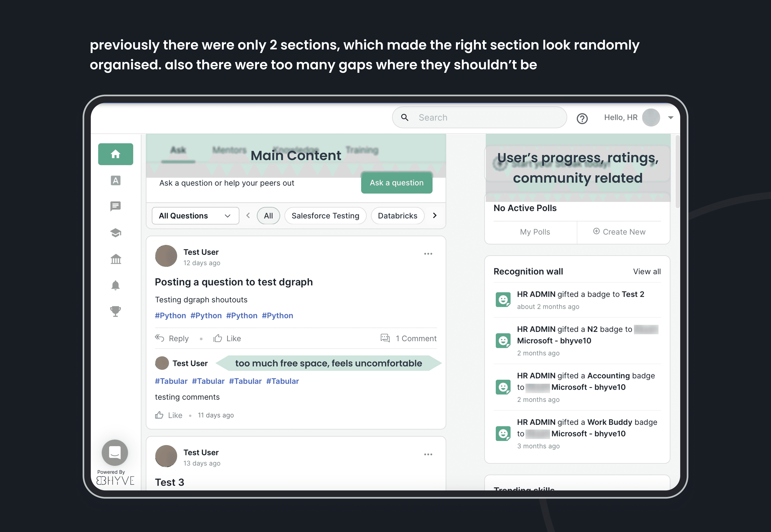Viewport: 771px width, 532px height.
Task: Open the chat widget bubble
Action: coord(115,453)
